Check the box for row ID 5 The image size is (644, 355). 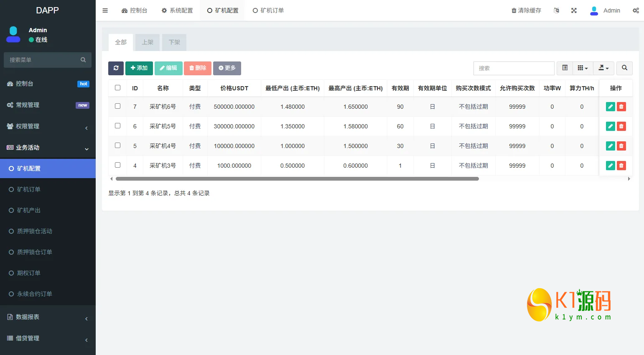(x=117, y=146)
